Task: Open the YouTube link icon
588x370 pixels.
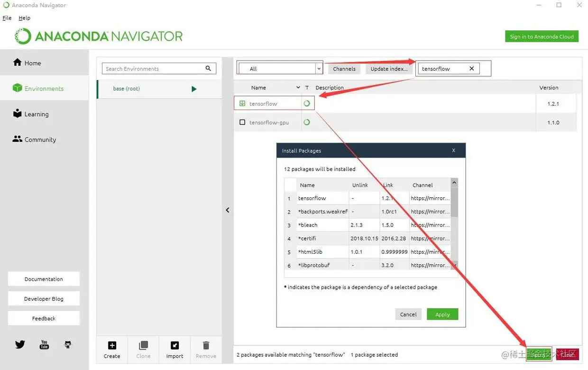Action: click(44, 344)
